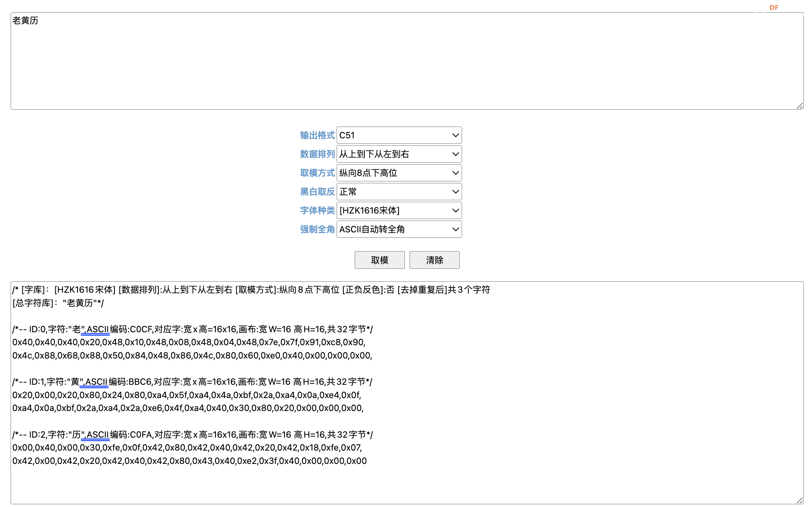Click the ID:0 字符 "老" comment line
The height and width of the screenshot is (507, 812).
pyautogui.click(x=193, y=329)
